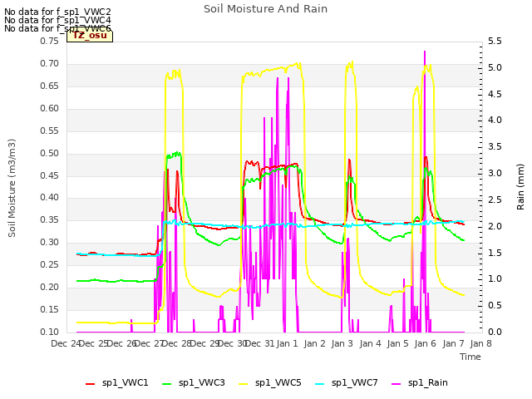Click the Dec 24 date tick label
532x399 pixels.
(x=66, y=343)
